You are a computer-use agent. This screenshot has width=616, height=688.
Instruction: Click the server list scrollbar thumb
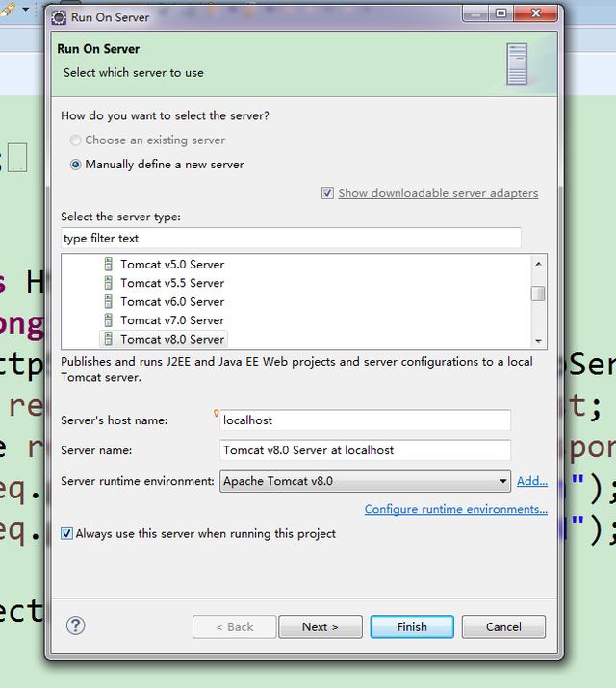coord(538,293)
